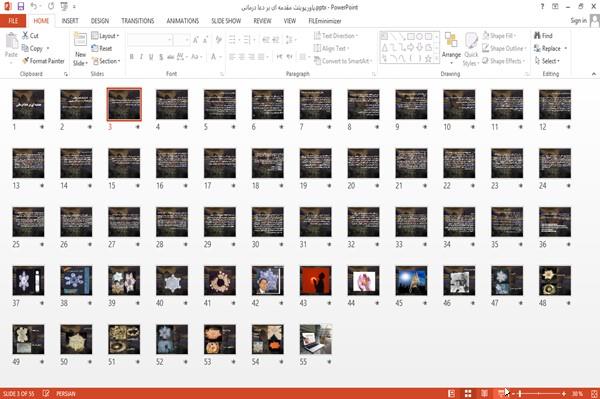Viewport: 600px width, 399px height.
Task: Click Convert to SmartArt button
Action: (x=342, y=61)
